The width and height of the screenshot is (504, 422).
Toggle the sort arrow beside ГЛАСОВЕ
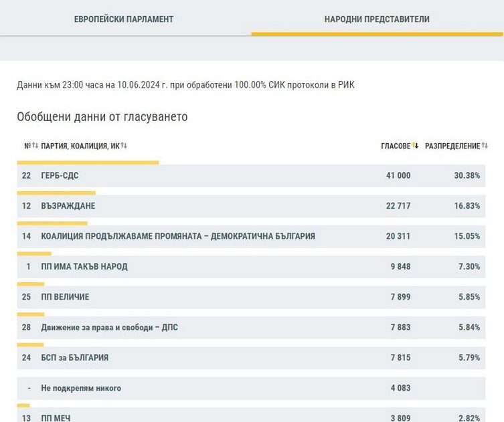415,146
